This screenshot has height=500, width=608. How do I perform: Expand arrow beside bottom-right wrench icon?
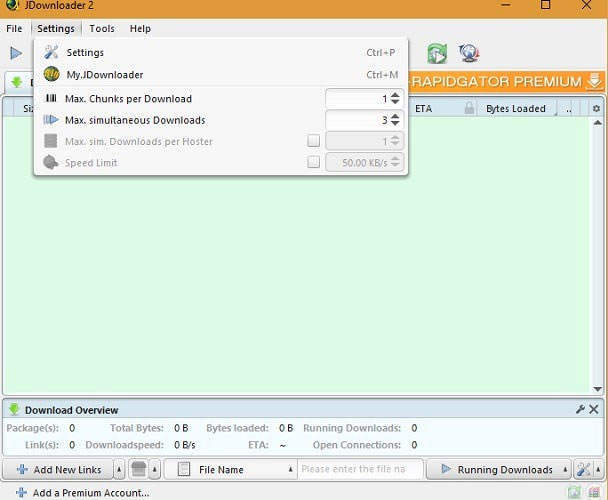tap(598, 469)
